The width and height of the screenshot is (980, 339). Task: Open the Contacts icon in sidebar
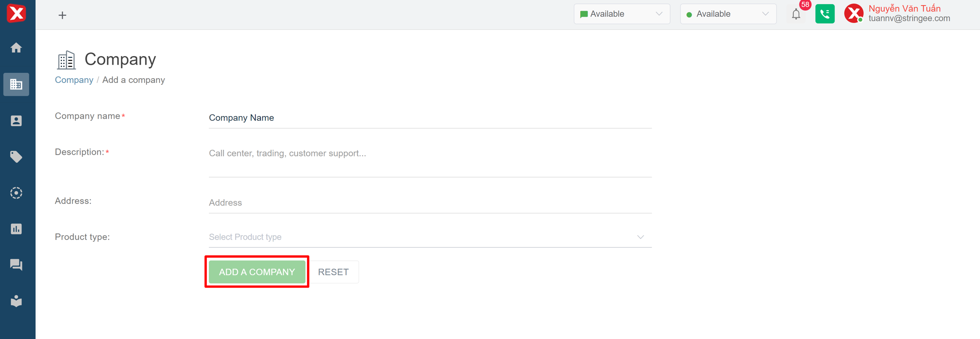(16, 121)
